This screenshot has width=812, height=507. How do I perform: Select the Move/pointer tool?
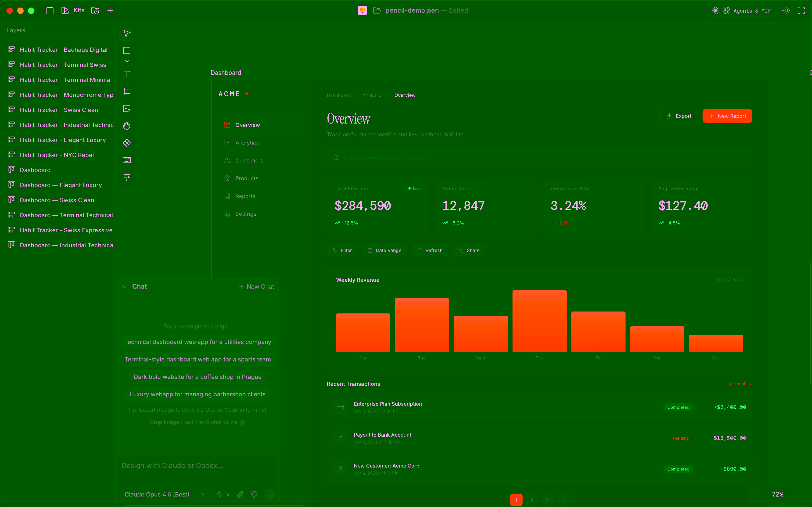click(x=127, y=34)
